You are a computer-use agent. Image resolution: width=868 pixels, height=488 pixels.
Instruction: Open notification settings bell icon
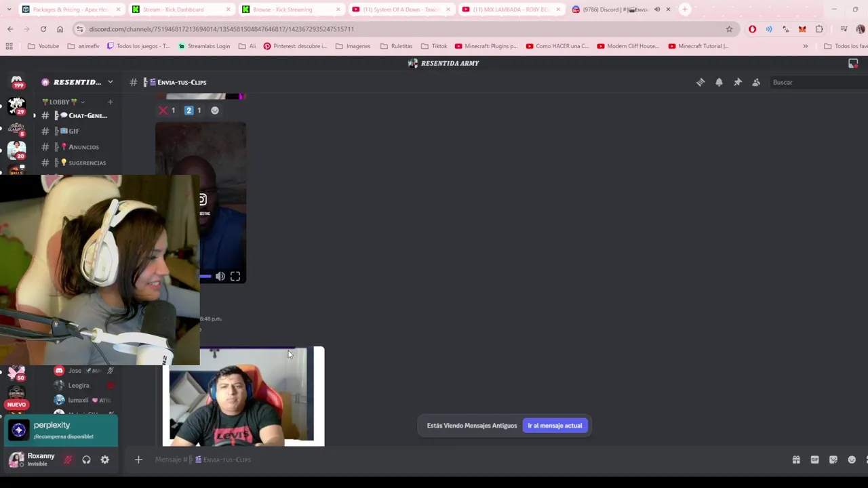[x=719, y=82]
